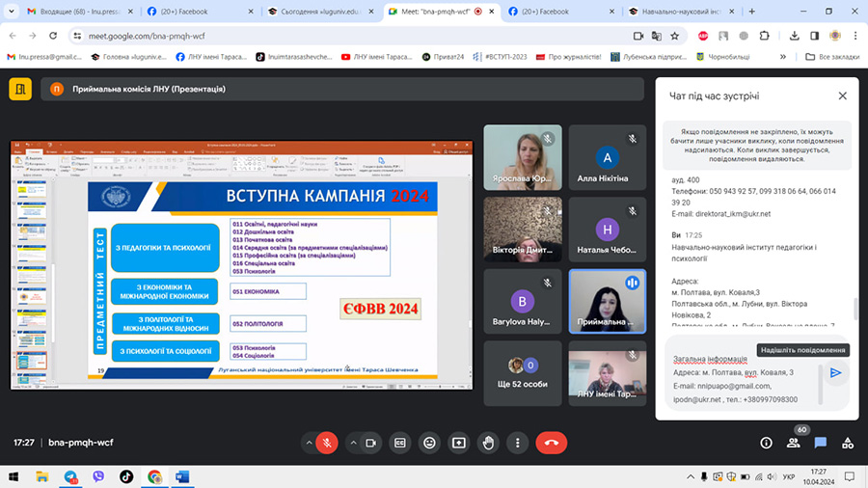This screenshot has width=868, height=488.
Task: Open Про журналістів bookmark
Action: (568, 57)
